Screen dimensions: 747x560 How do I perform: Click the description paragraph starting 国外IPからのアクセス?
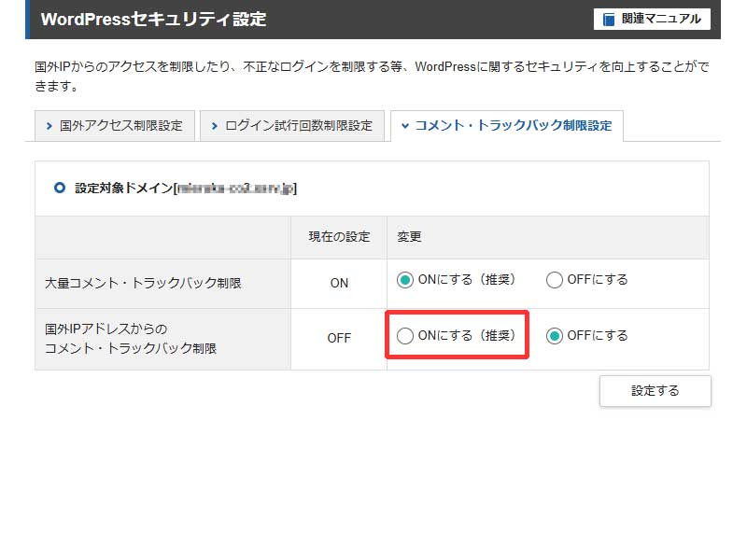click(x=372, y=77)
